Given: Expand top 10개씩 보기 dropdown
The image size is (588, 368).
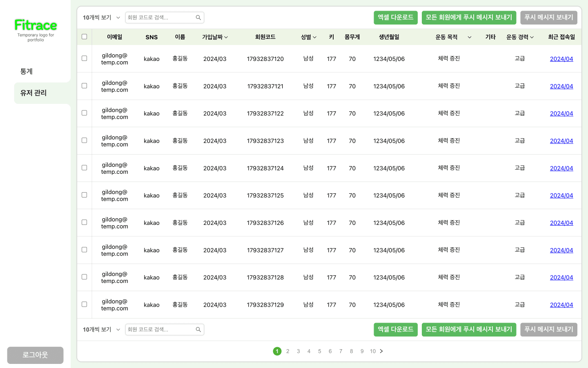Looking at the screenshot, I should point(102,18).
